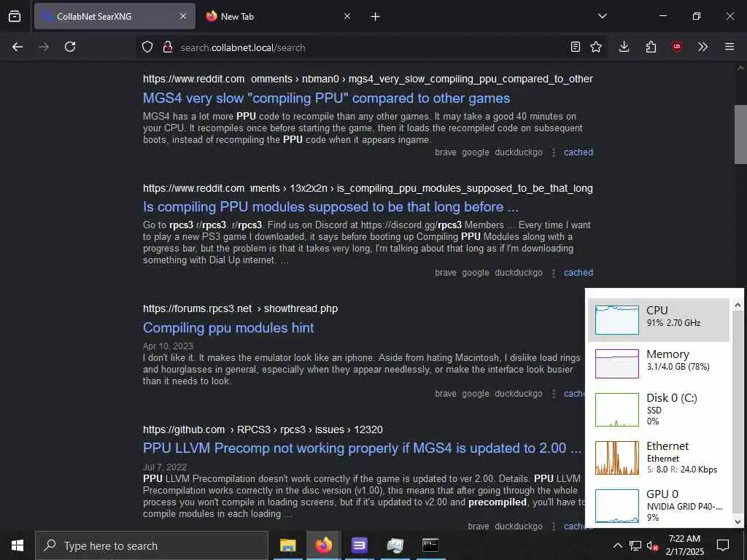This screenshot has height=560, width=747.
Task: Open clock showing 7:22 AM
Action: point(684,545)
